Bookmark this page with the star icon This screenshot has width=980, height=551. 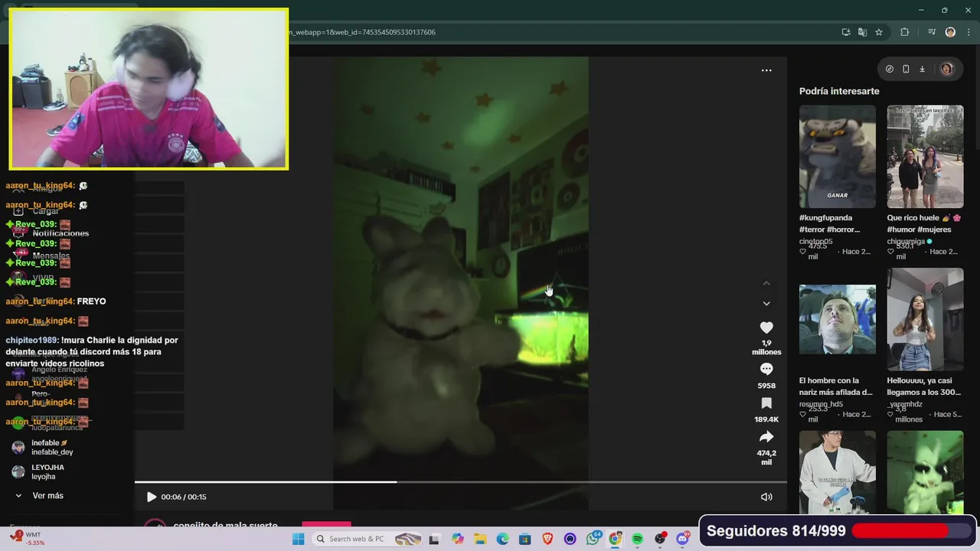879,32
